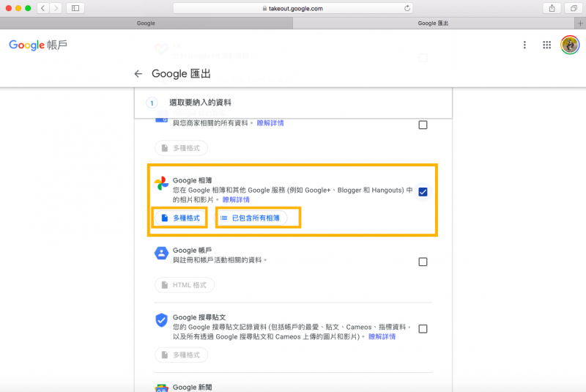Click the Google 相簿 pinwheel icon
586x392 pixels.
pos(161,183)
